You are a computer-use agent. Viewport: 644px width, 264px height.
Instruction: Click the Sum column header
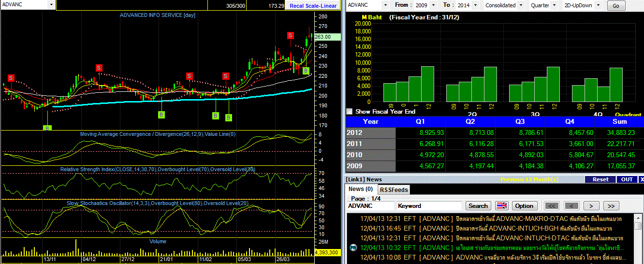[619, 121]
